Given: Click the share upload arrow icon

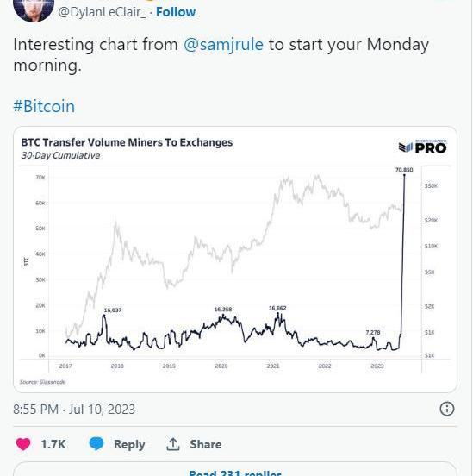Looking at the screenshot, I should pyautogui.click(x=173, y=444).
